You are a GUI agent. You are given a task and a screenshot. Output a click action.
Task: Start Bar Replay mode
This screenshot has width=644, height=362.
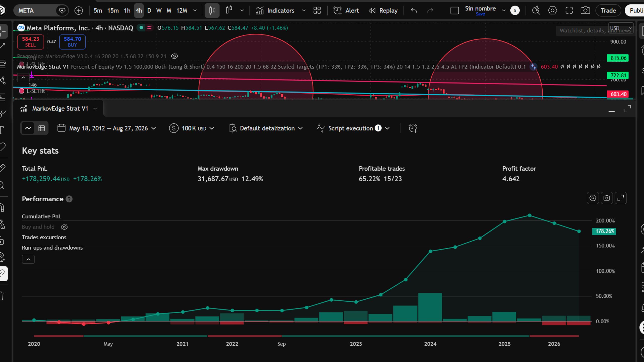383,11
